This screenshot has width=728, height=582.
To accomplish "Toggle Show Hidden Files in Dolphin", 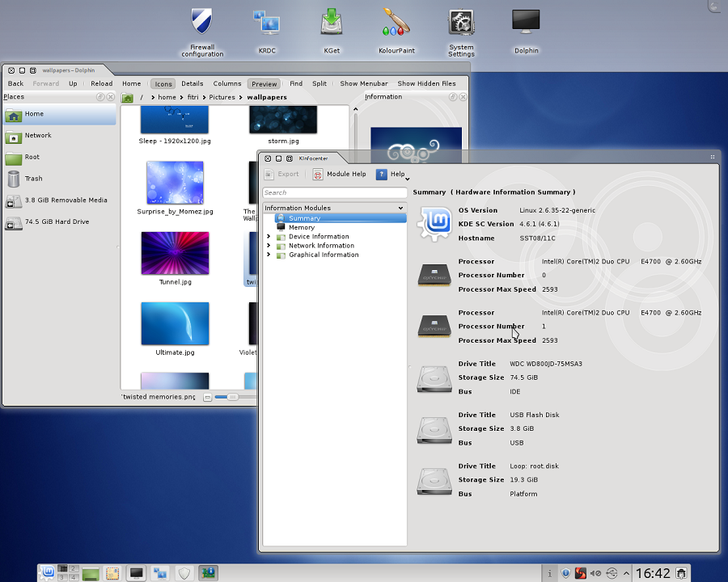I will pyautogui.click(x=426, y=83).
